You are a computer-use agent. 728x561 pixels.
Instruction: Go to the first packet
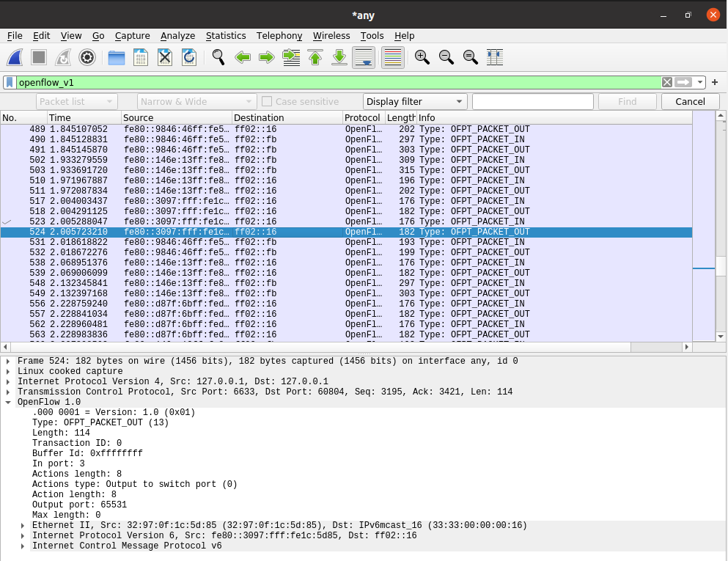pos(315,57)
